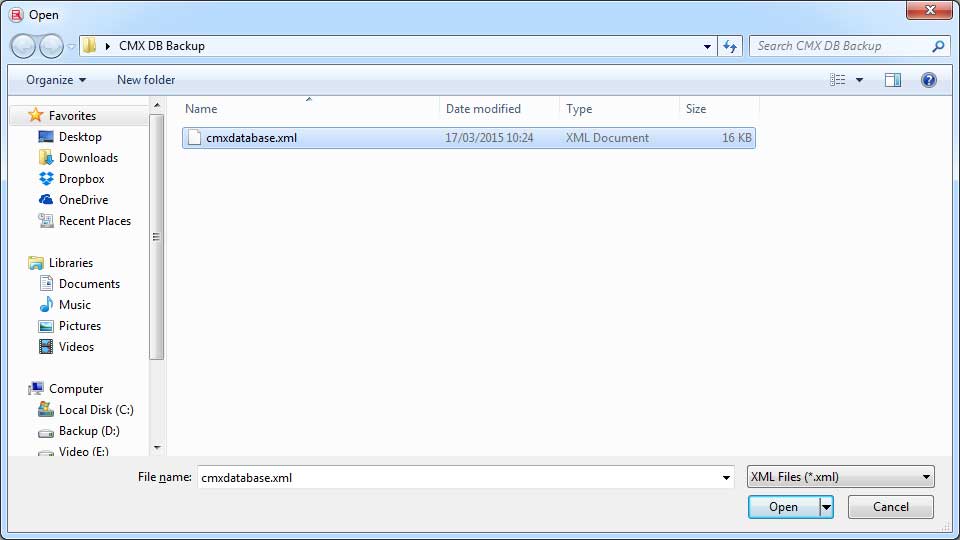The image size is (960, 540).
Task: Select Local Disk (C:) drive
Action: point(96,410)
